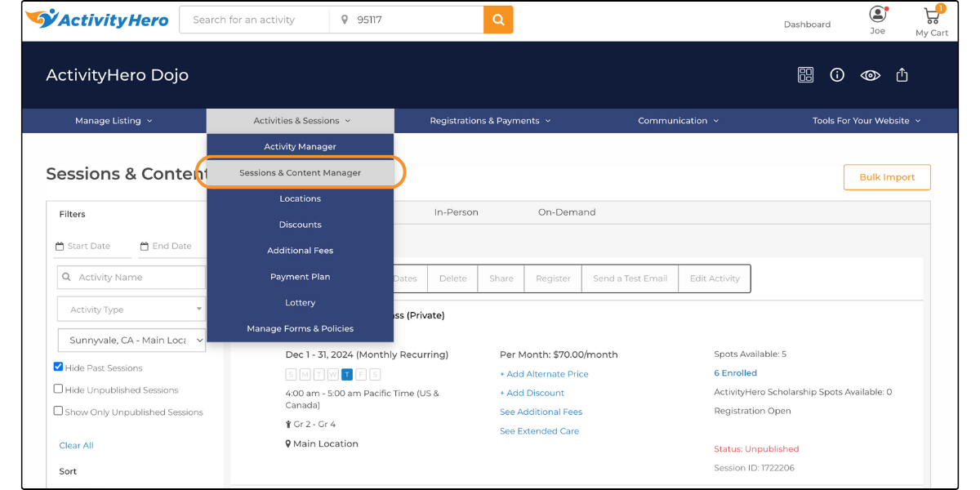Image resolution: width=980 pixels, height=490 pixels.
Task: Click the Edit Activity button
Action: pyautogui.click(x=715, y=278)
